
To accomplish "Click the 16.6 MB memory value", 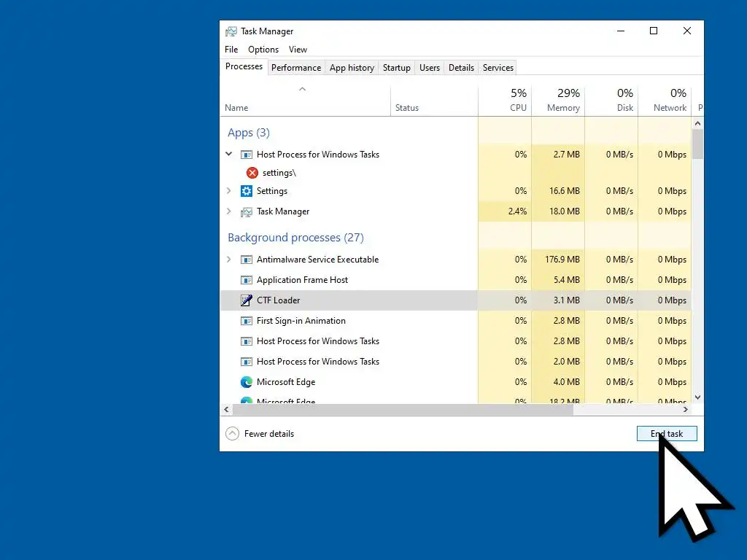I will (564, 191).
